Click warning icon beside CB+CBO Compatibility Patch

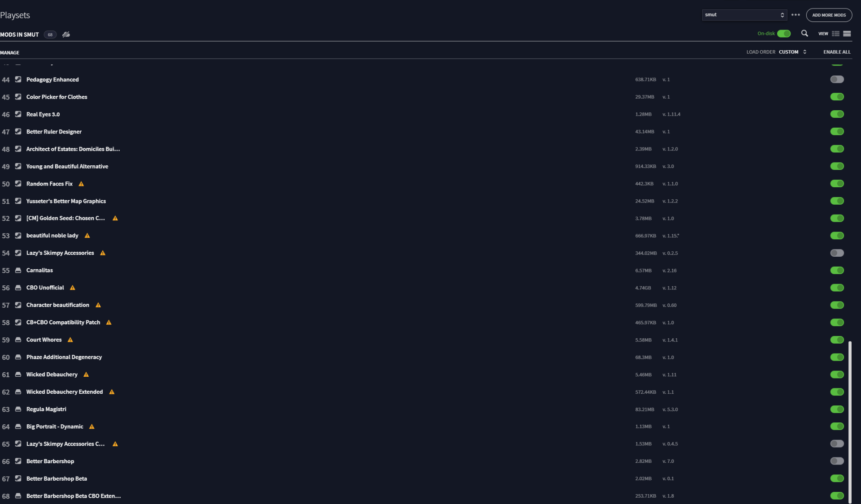pyautogui.click(x=109, y=323)
